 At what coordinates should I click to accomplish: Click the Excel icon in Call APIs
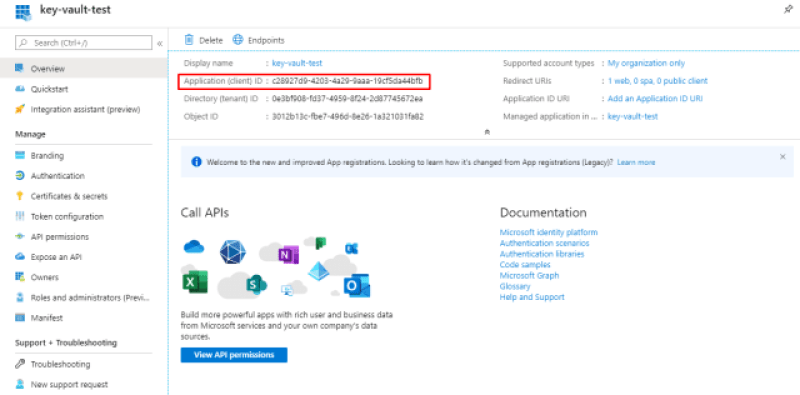(x=195, y=281)
